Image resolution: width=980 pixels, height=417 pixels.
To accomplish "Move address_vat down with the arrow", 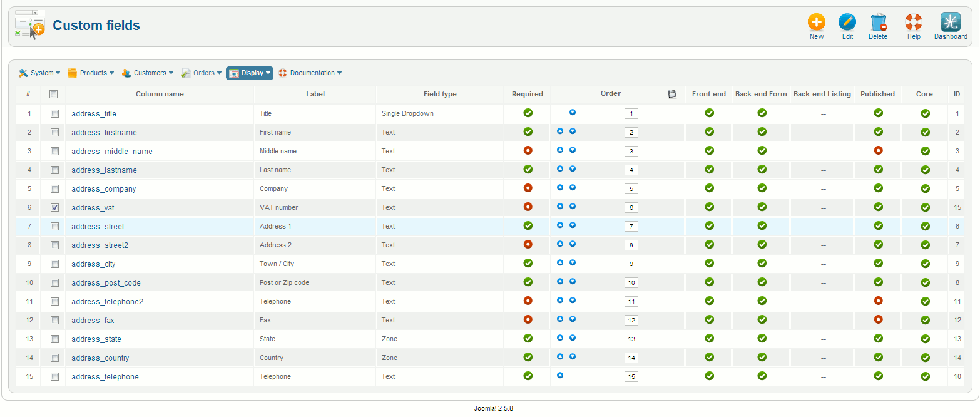I will point(573,207).
